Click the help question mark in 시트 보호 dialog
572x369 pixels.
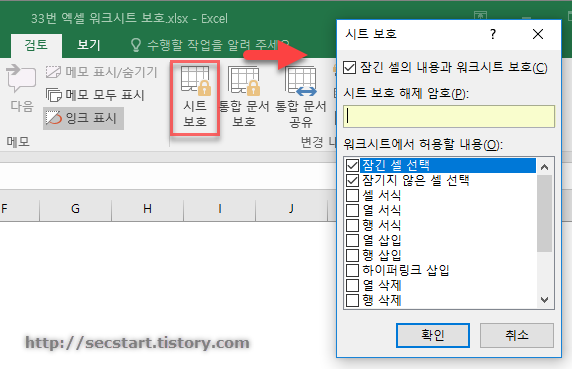click(493, 34)
